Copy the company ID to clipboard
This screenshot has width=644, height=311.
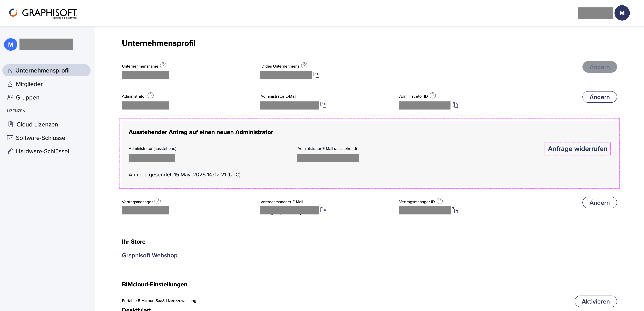click(316, 75)
